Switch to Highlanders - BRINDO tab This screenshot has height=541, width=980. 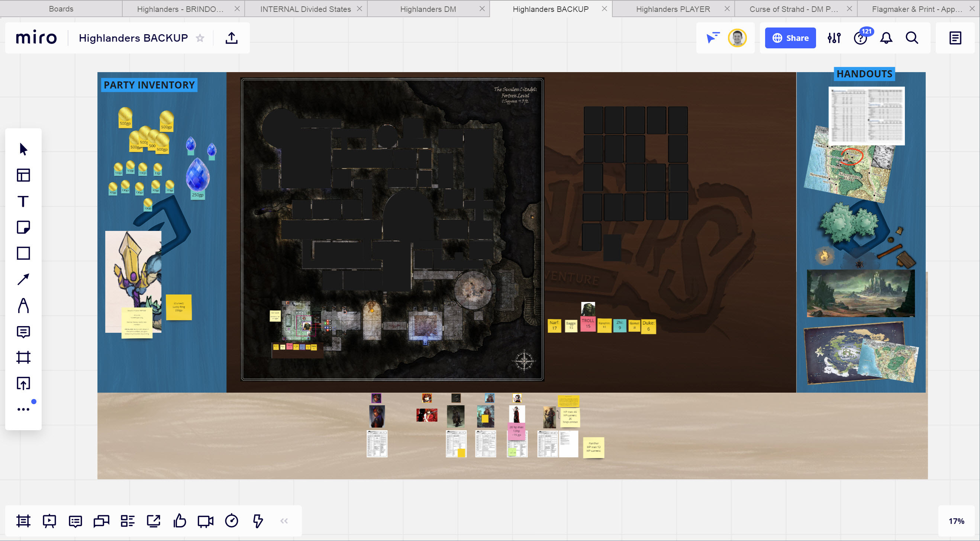point(180,9)
